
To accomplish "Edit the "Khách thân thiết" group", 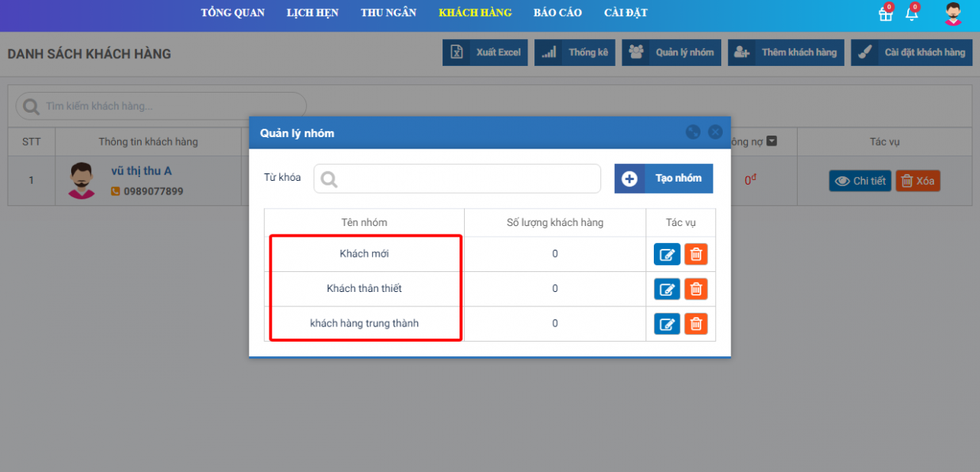I will (667, 289).
